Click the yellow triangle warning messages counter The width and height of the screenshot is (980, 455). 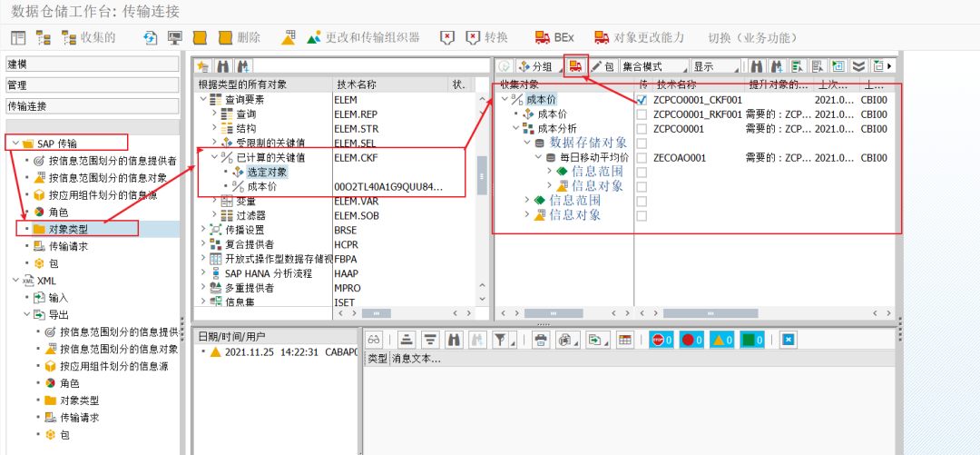point(722,340)
